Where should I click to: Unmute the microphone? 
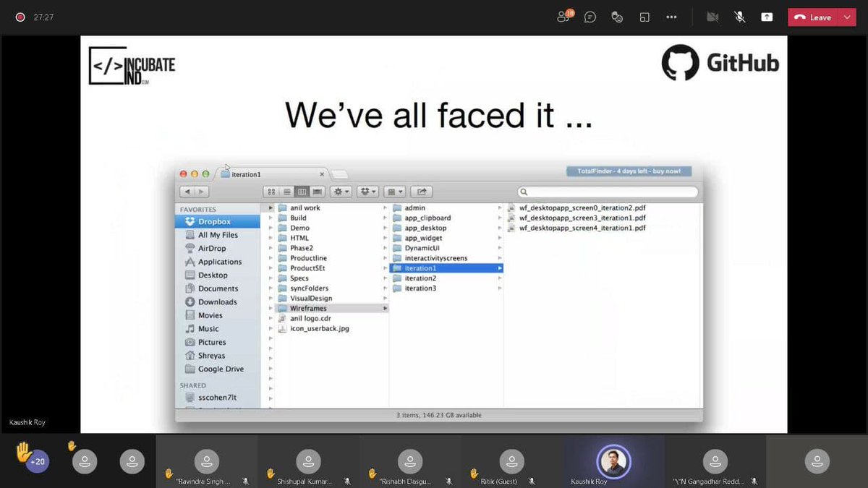point(740,17)
